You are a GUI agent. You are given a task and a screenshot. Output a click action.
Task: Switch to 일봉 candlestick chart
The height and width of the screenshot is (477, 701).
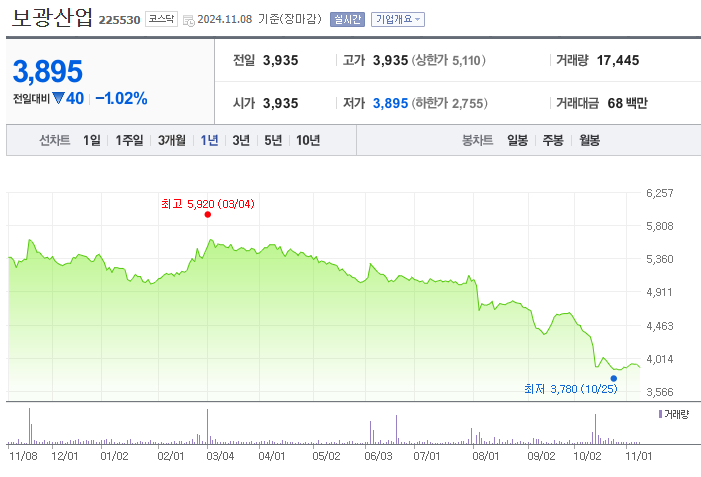click(x=517, y=140)
